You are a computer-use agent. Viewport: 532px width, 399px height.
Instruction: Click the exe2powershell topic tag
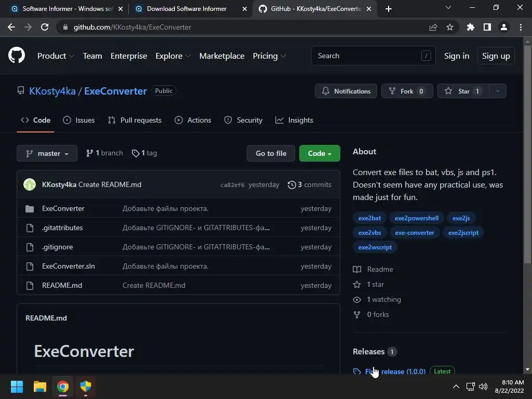tap(416, 218)
